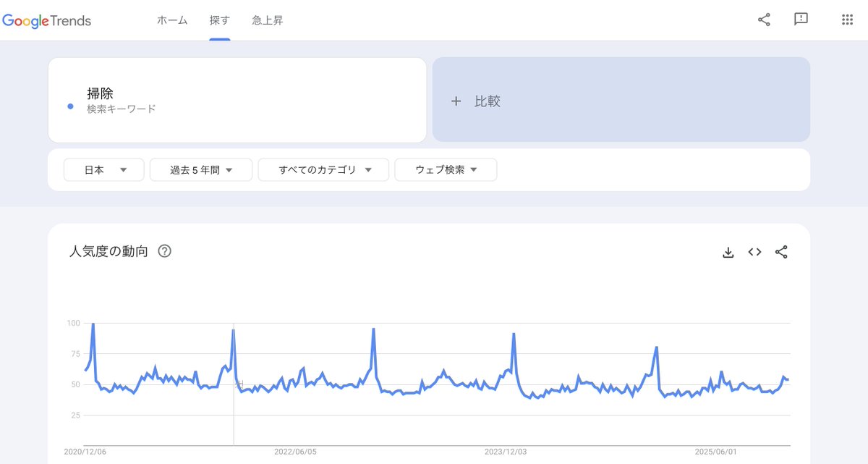
Task: Download the 人気度の動向 chart as CSV
Action: click(728, 252)
